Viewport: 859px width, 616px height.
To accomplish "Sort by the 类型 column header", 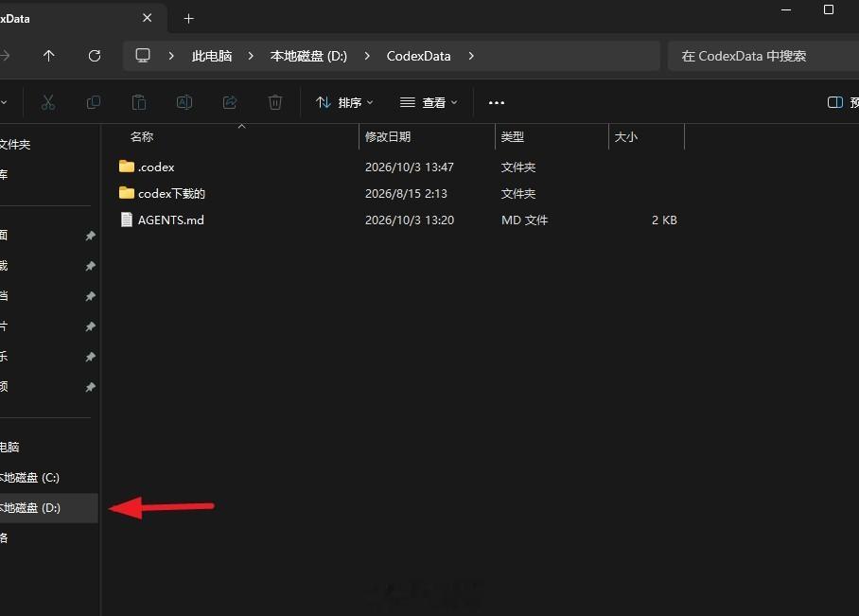I will tap(513, 136).
